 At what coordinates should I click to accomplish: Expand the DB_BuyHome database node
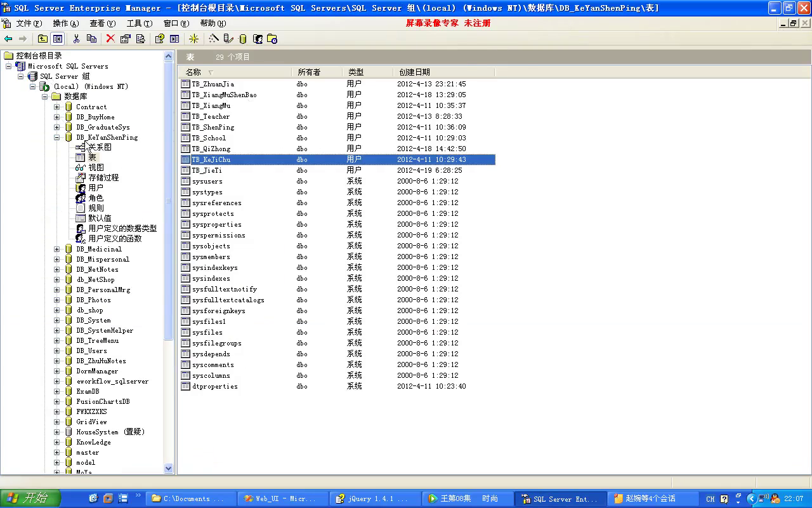pos(56,117)
